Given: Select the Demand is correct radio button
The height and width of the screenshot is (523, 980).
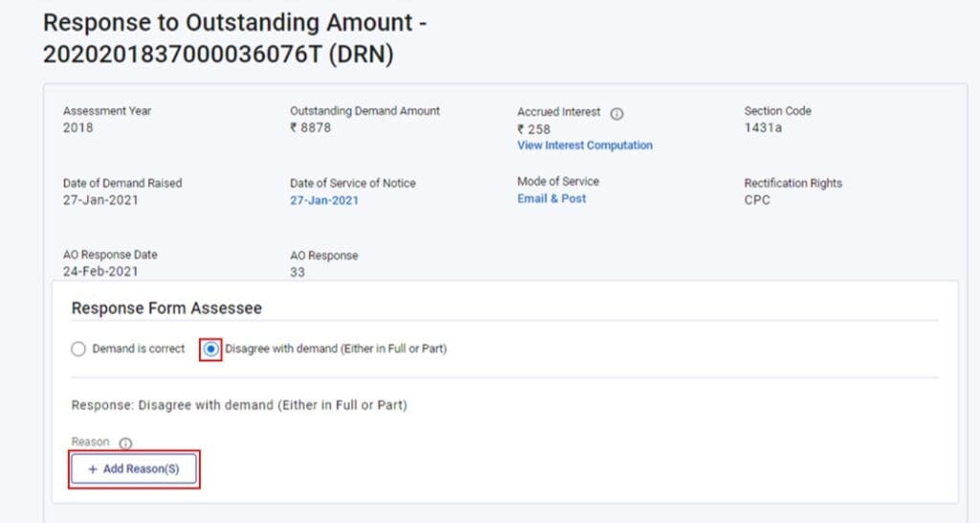Looking at the screenshot, I should pos(78,349).
